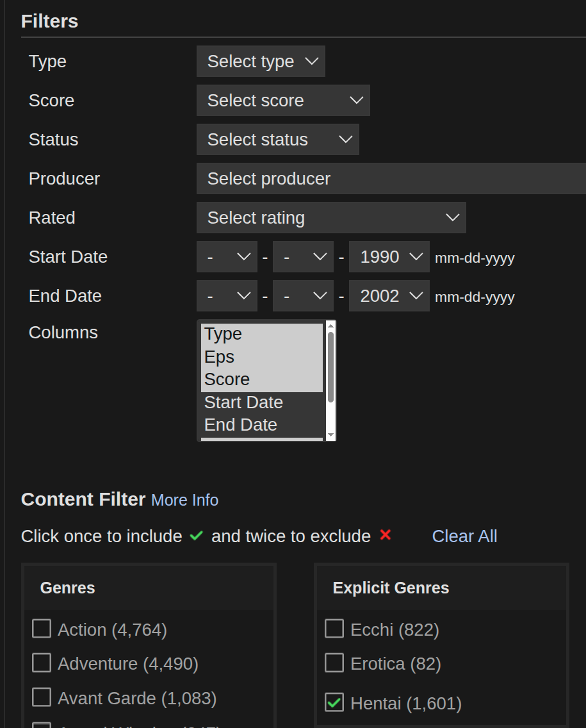Viewport: 586px width, 728px height.
Task: Toggle the checked Hentai genre checkbox
Action: pyautogui.click(x=334, y=702)
